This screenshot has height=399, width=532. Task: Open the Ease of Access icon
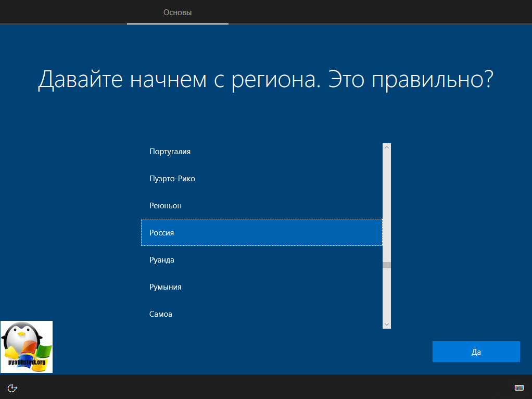[12, 388]
